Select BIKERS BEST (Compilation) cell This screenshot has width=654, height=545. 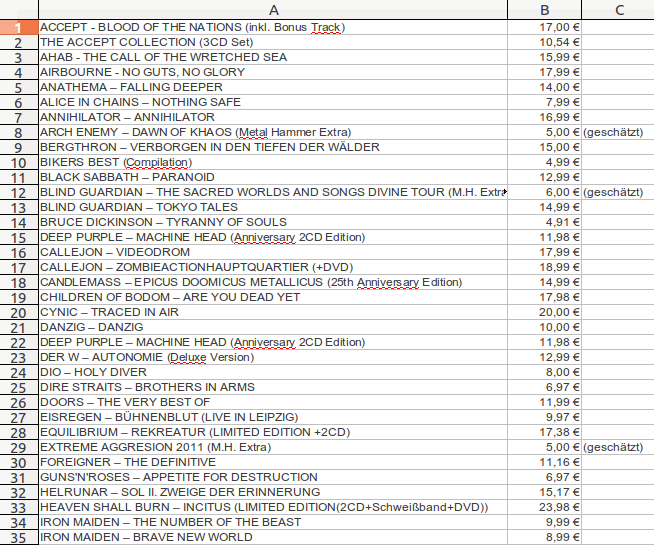click(273, 163)
